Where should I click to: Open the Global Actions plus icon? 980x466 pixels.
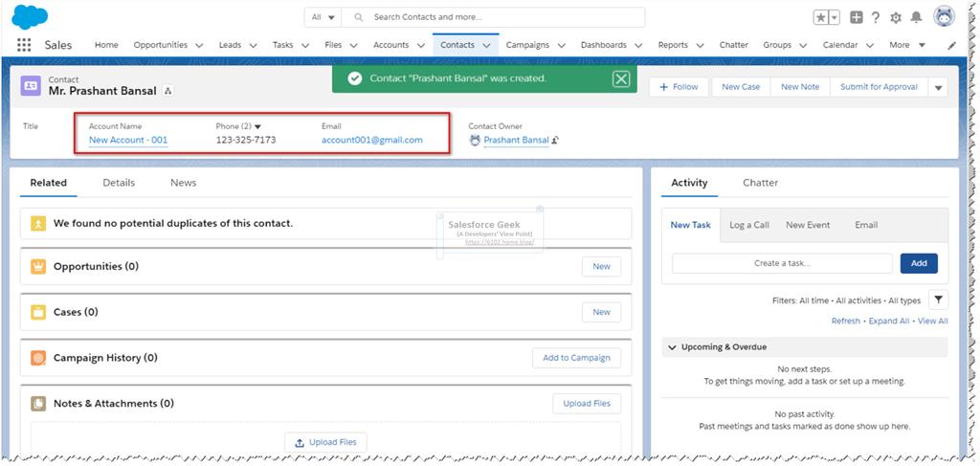pos(857,17)
